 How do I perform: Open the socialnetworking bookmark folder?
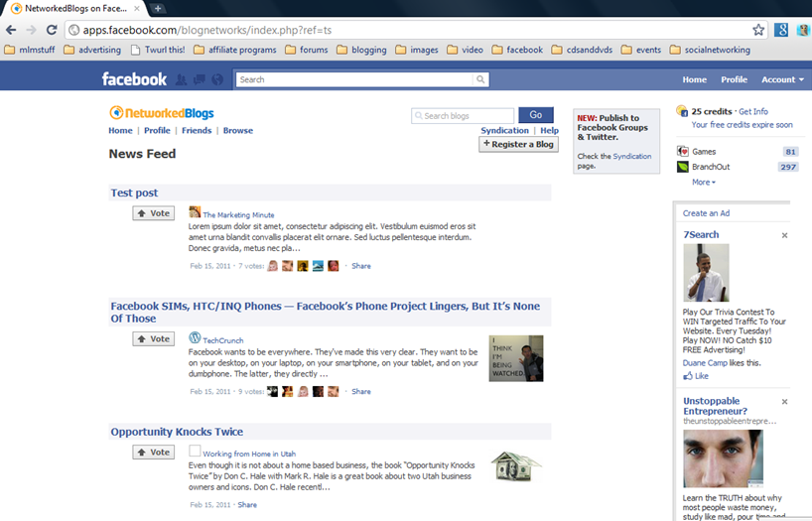tap(710, 50)
